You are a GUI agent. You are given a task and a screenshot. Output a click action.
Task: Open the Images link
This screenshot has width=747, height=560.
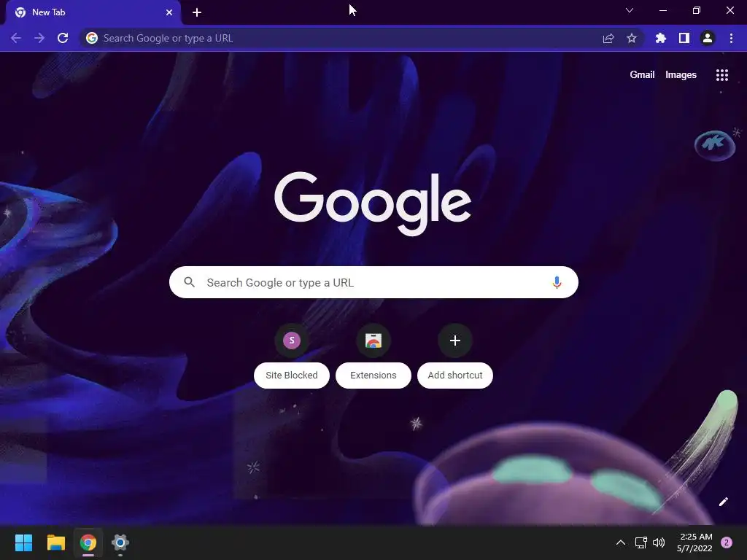681,75
